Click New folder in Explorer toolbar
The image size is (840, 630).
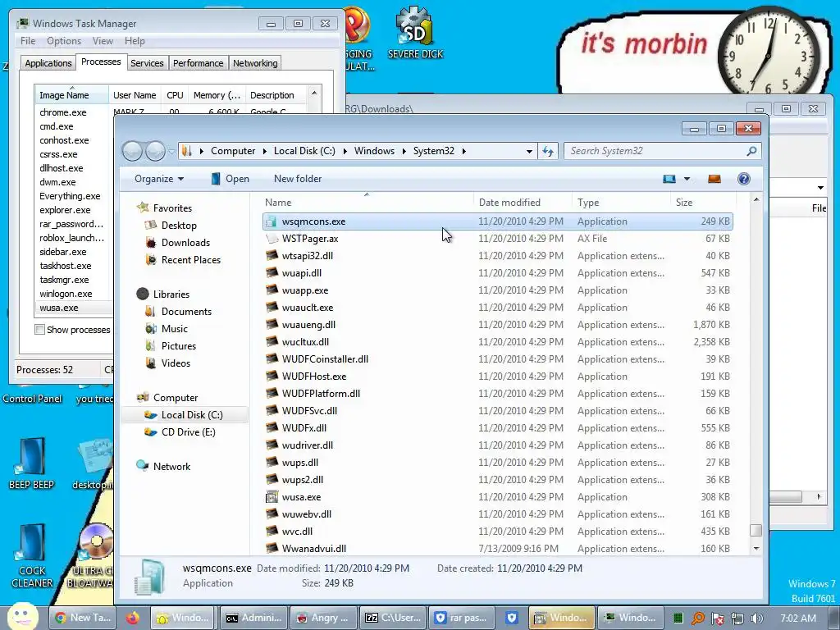(x=298, y=179)
